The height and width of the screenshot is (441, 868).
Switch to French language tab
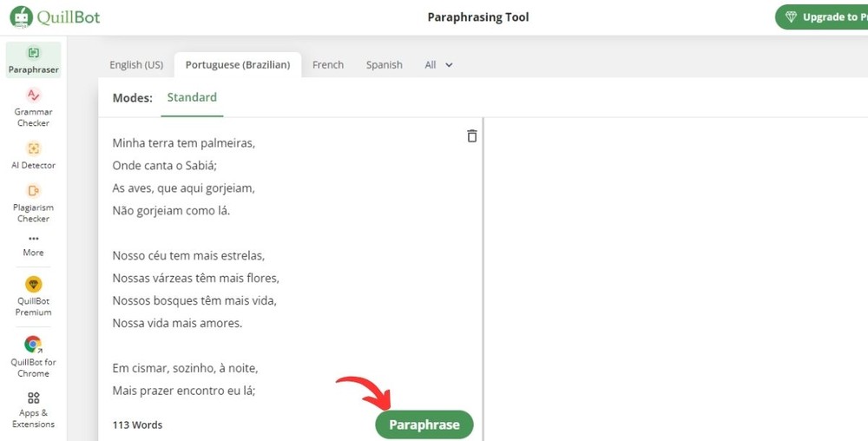coord(328,65)
